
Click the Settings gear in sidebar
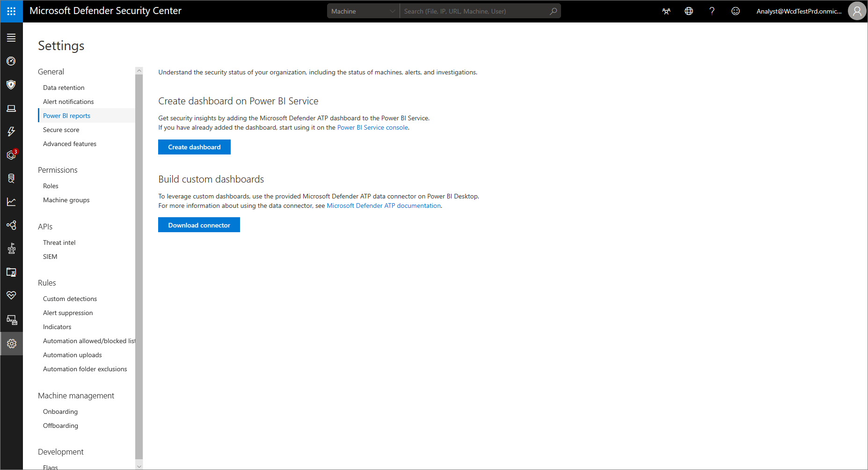pos(11,344)
